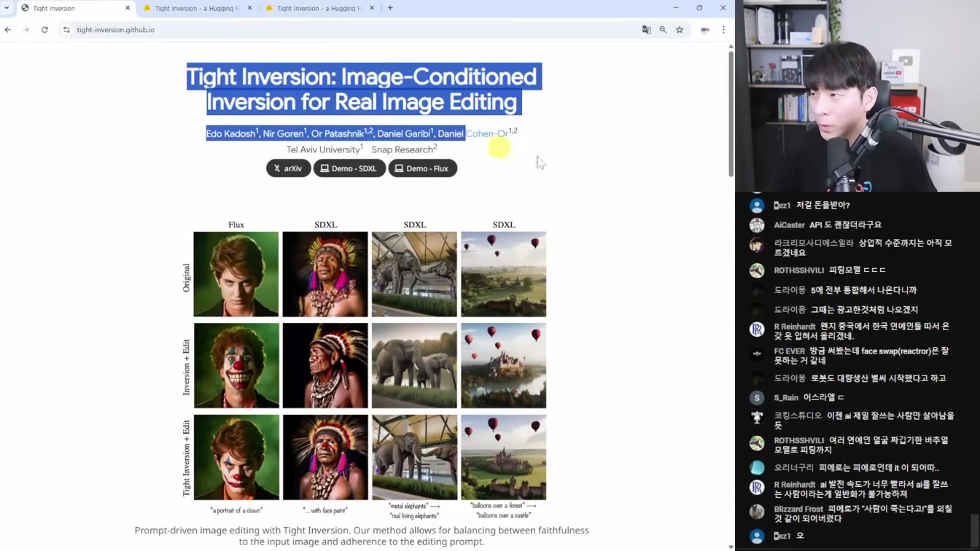Image resolution: width=980 pixels, height=551 pixels.
Task: Click S_Rain's avatar in chat
Action: 757,398
